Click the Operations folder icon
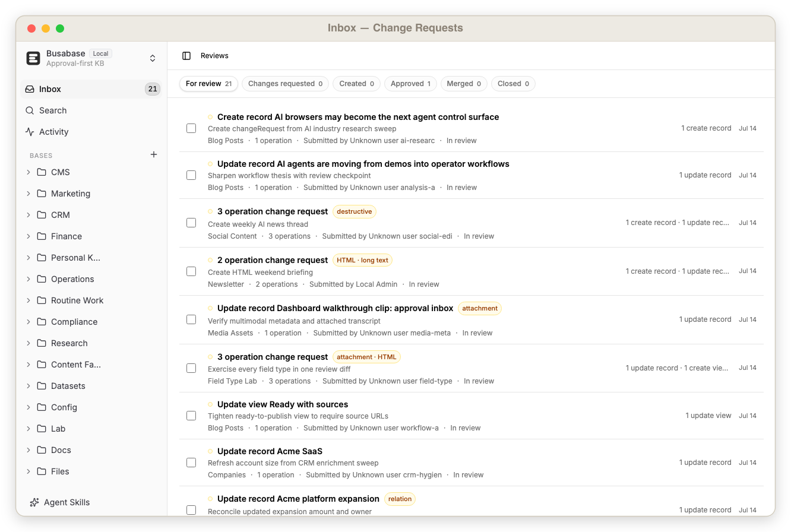Viewport: 791px width, 532px height. coord(42,279)
